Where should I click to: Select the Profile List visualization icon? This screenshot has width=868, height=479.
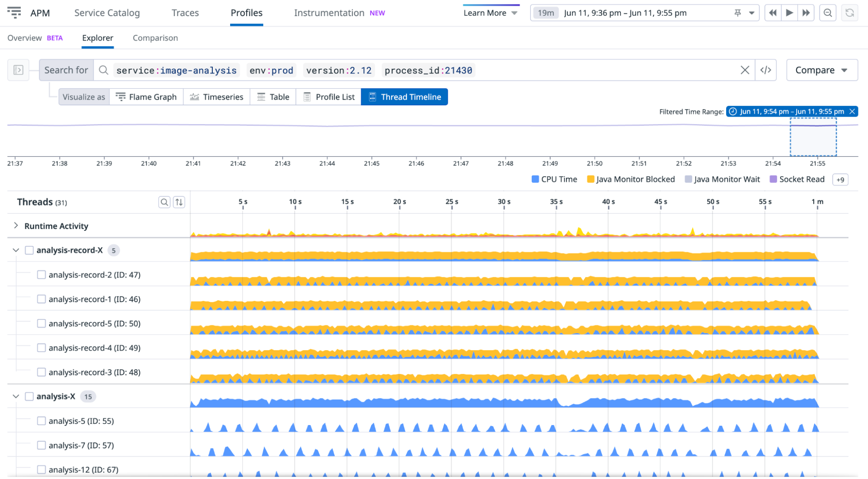click(307, 97)
